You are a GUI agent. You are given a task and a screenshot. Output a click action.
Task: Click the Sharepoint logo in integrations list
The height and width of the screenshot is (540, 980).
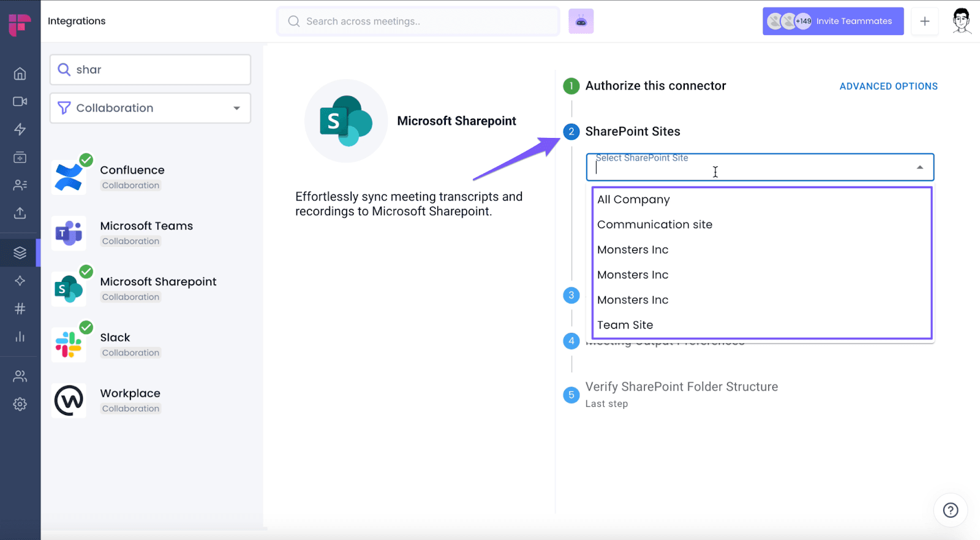[x=69, y=289]
